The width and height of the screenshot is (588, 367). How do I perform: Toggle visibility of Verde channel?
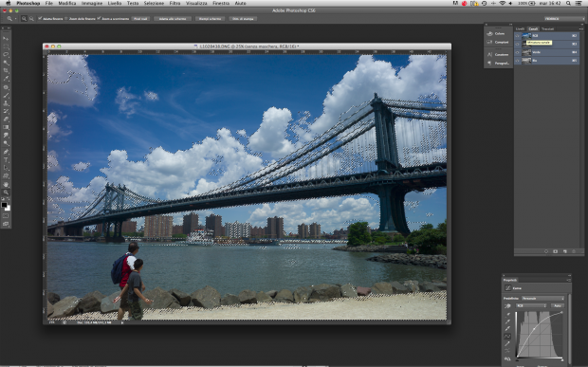[x=518, y=52]
